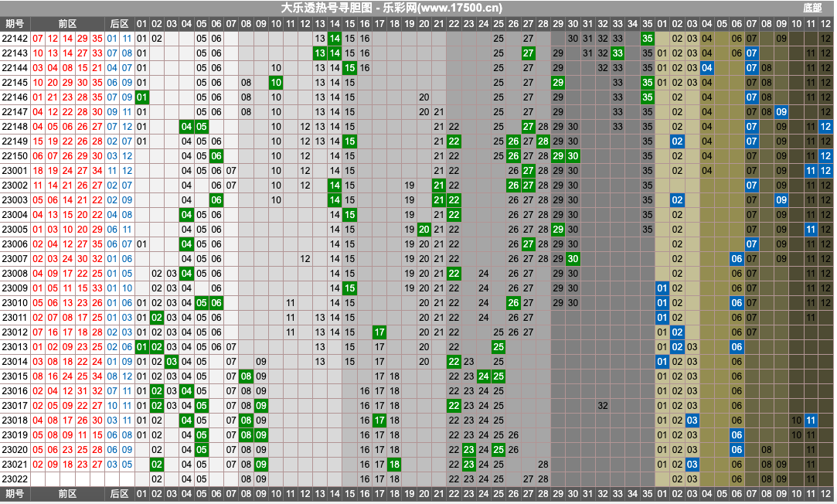The width and height of the screenshot is (837, 504).
Task: Select issue number 23007 row label
Action: pyautogui.click(x=15, y=259)
